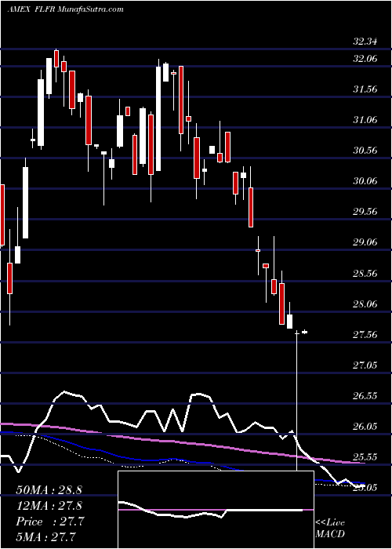Viewport: 392px width, 549px height.
Task: Click the 29.56 price axis label
Action: coord(365,212)
